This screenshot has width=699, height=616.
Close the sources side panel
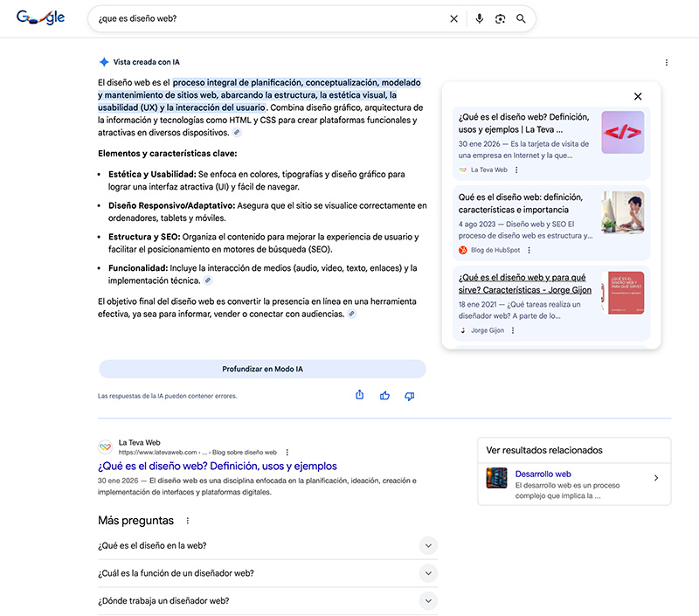[638, 96]
